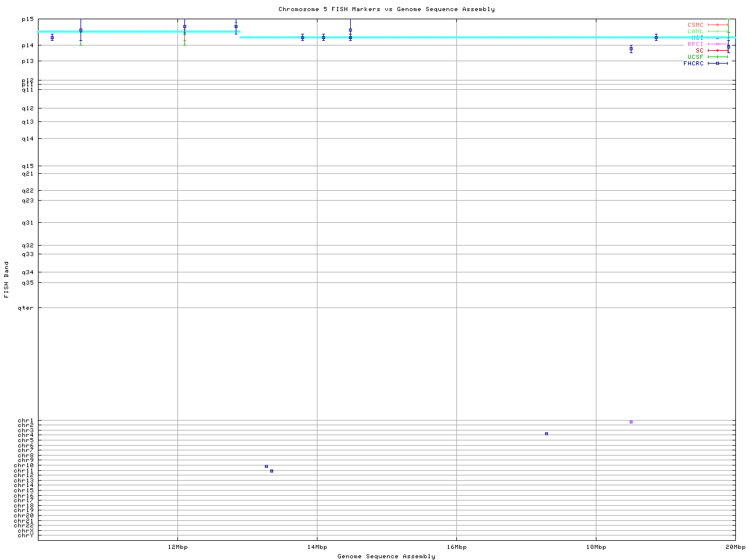The width and height of the screenshot is (747, 560).
Task: Click the blue marker on the chr4 row
Action: point(546,433)
